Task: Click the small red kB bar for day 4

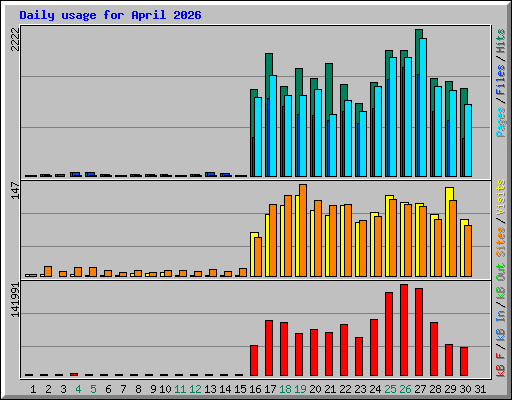Action: tap(74, 374)
